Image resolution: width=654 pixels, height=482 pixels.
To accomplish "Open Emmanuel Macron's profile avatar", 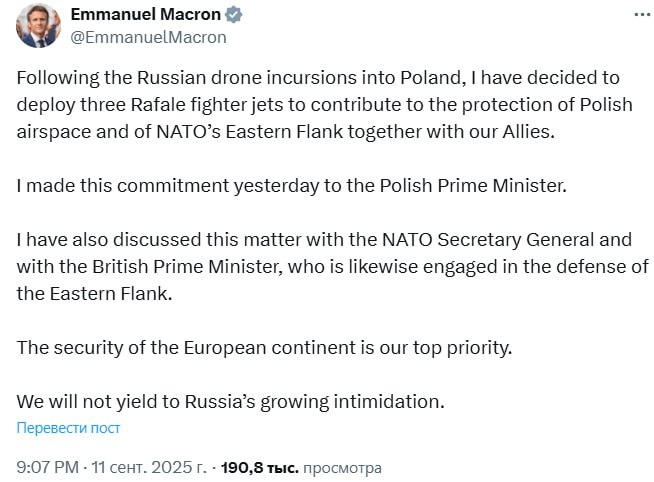I will [x=36, y=26].
